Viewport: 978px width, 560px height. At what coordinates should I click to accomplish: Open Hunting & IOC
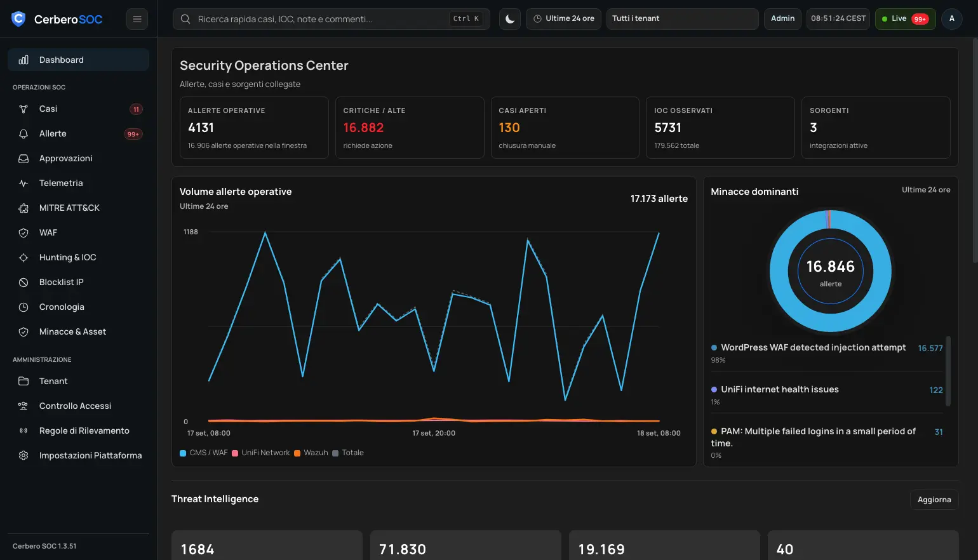point(78,258)
